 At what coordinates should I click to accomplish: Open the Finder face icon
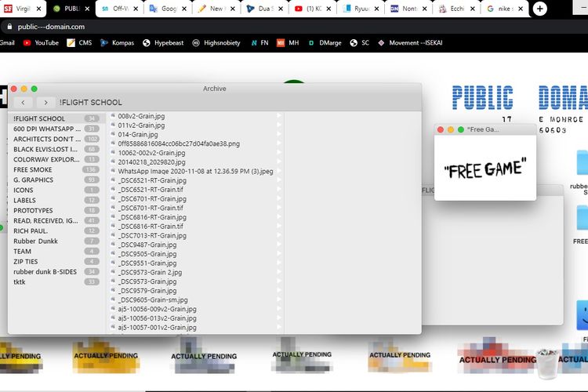click(583, 315)
